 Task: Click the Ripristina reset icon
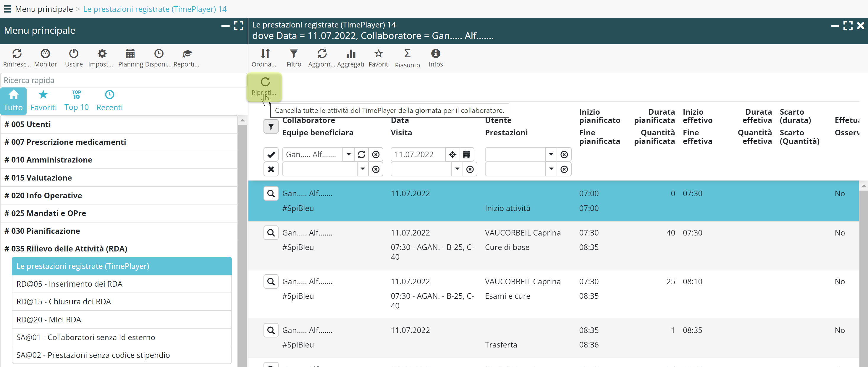(265, 82)
